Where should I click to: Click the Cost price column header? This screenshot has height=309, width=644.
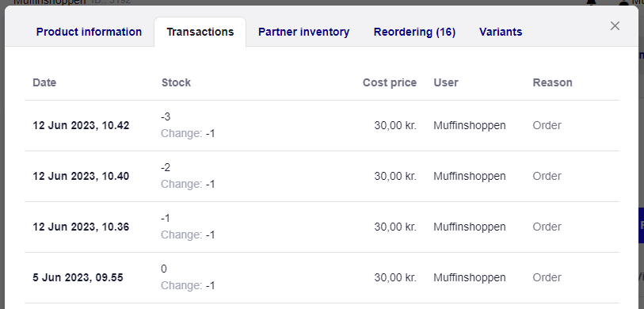point(390,82)
